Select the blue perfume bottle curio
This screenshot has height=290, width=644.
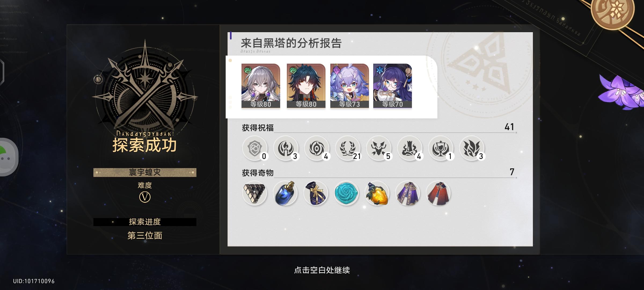pos(285,193)
